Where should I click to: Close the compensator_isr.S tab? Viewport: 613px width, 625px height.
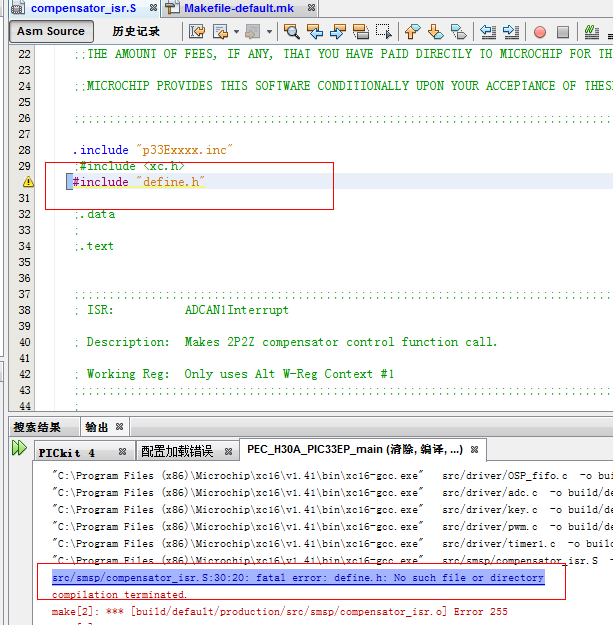click(x=153, y=8)
